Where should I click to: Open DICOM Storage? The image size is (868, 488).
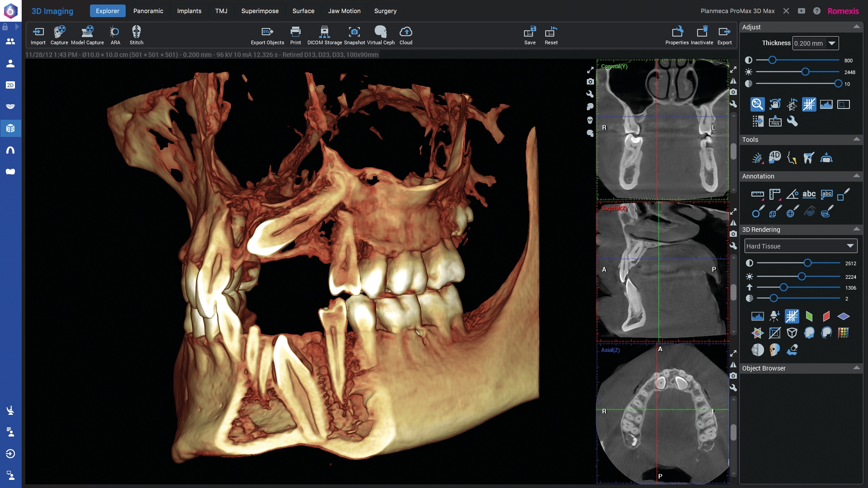tap(325, 35)
